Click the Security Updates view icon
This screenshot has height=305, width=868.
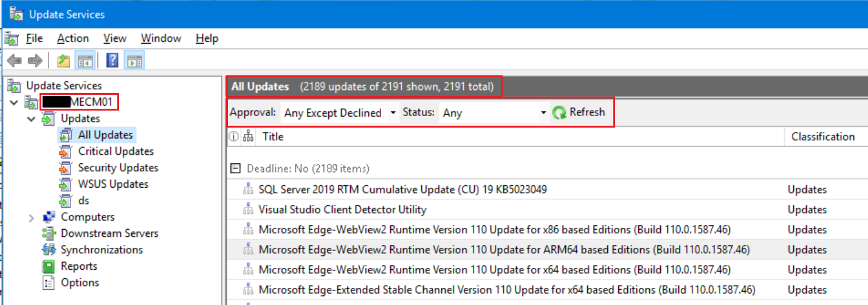click(x=66, y=168)
